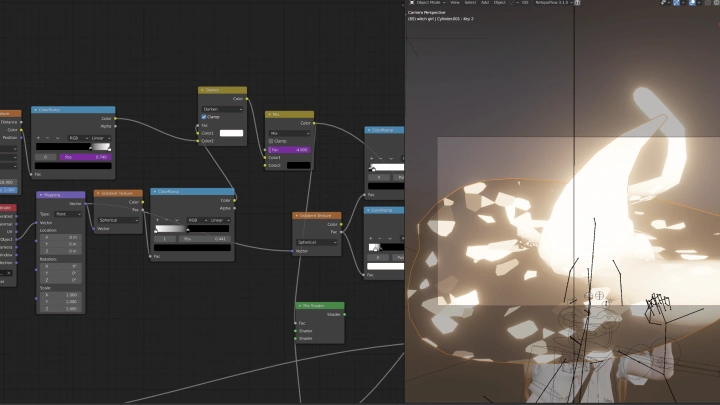Toggle the viewport gizmo icon in the header
Viewport: 720px width, 405px height.
[x=676, y=3]
